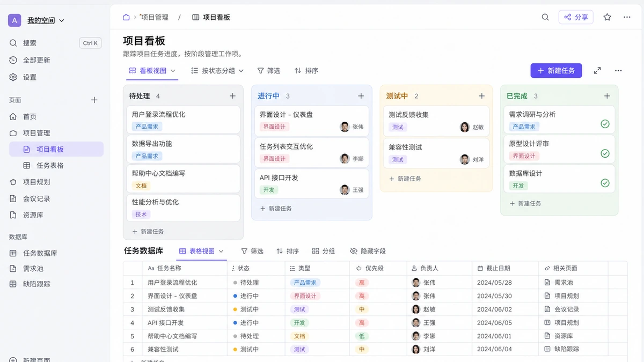This screenshot has height=362, width=644.
Task: Add a card to the 已完成 column header
Action: (x=607, y=96)
